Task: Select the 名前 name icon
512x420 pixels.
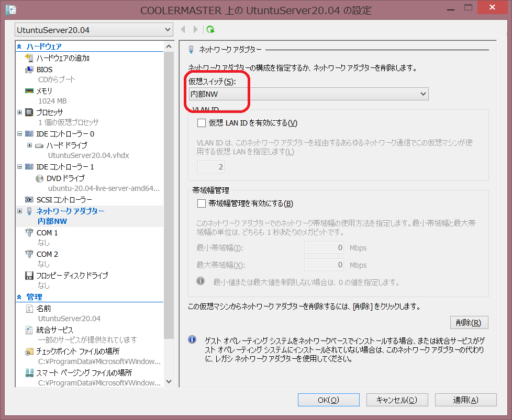Action: point(29,309)
